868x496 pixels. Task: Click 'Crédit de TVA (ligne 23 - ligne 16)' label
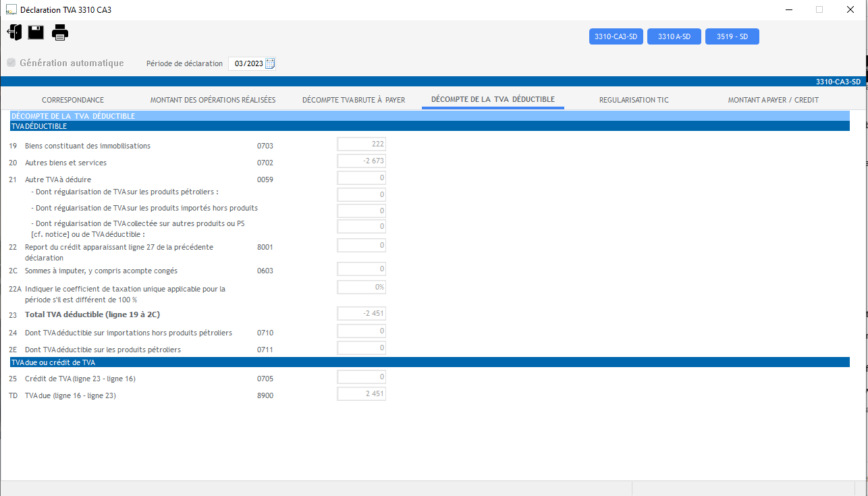(x=80, y=379)
